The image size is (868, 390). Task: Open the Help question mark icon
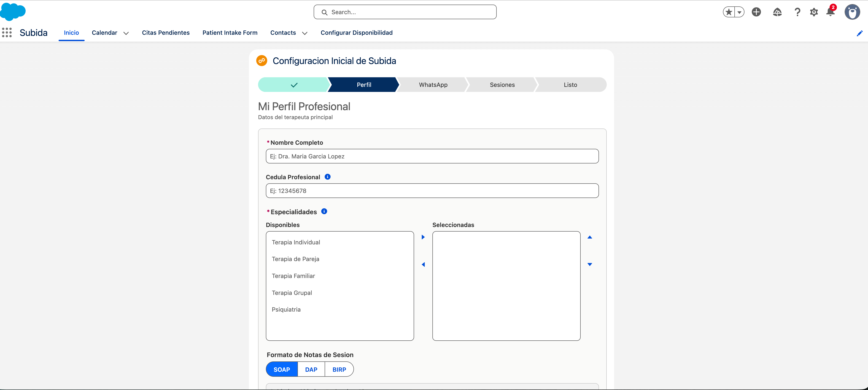click(797, 12)
